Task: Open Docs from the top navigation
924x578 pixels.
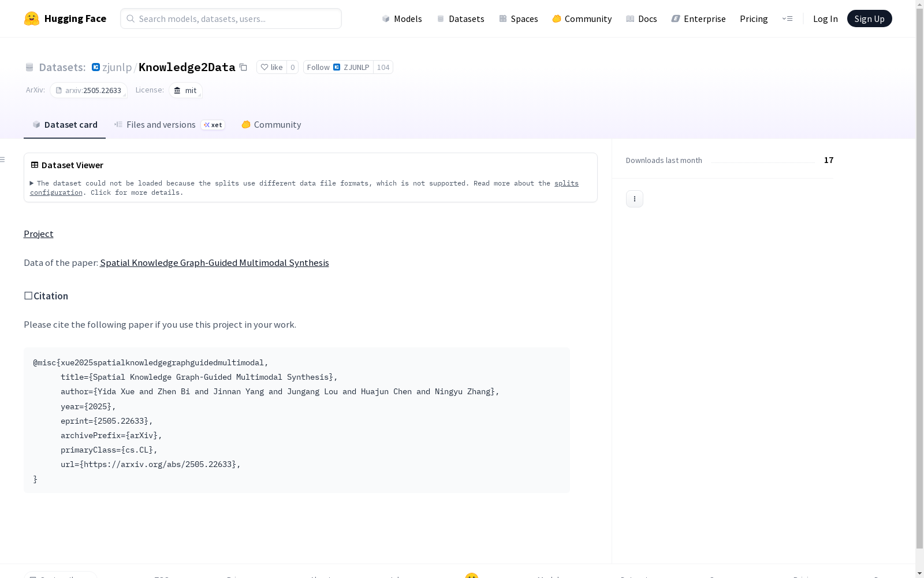Action: (642, 18)
